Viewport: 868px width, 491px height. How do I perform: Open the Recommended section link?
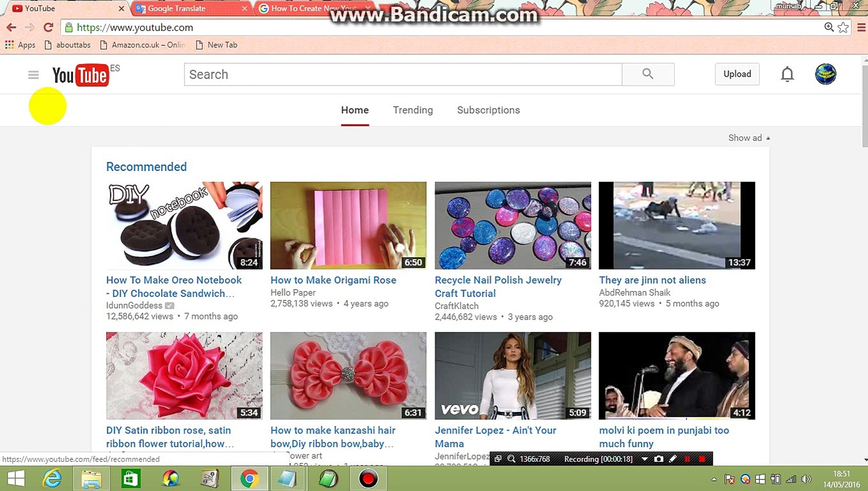(x=146, y=167)
